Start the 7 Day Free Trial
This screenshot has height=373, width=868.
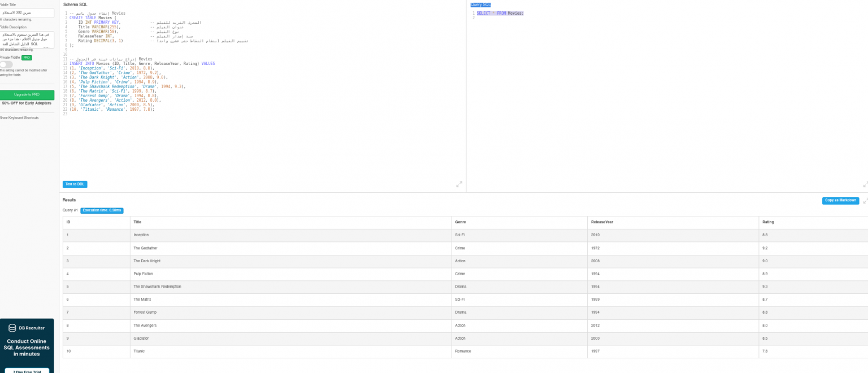coord(27,371)
